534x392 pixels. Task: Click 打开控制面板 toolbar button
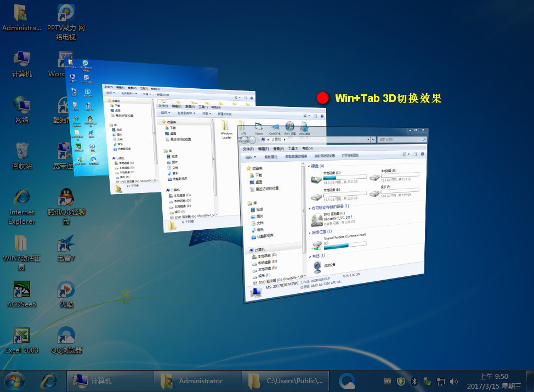350,155
